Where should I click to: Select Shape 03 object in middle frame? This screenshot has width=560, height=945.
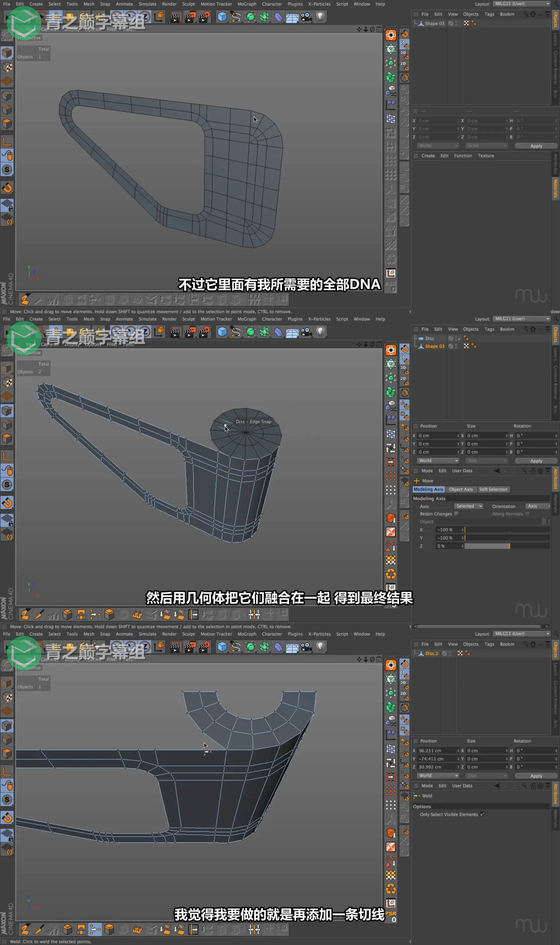434,346
